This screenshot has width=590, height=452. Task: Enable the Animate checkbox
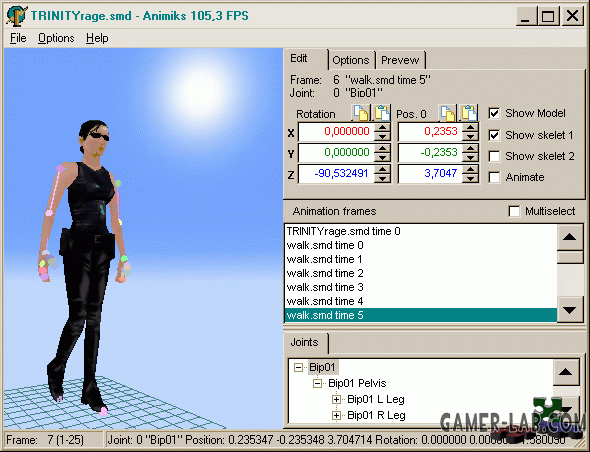click(x=494, y=177)
